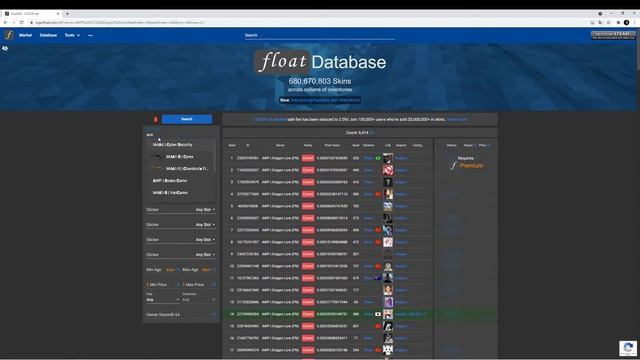Click the Premium float logo in right panel
This screenshot has height=360, width=640.
point(453,165)
